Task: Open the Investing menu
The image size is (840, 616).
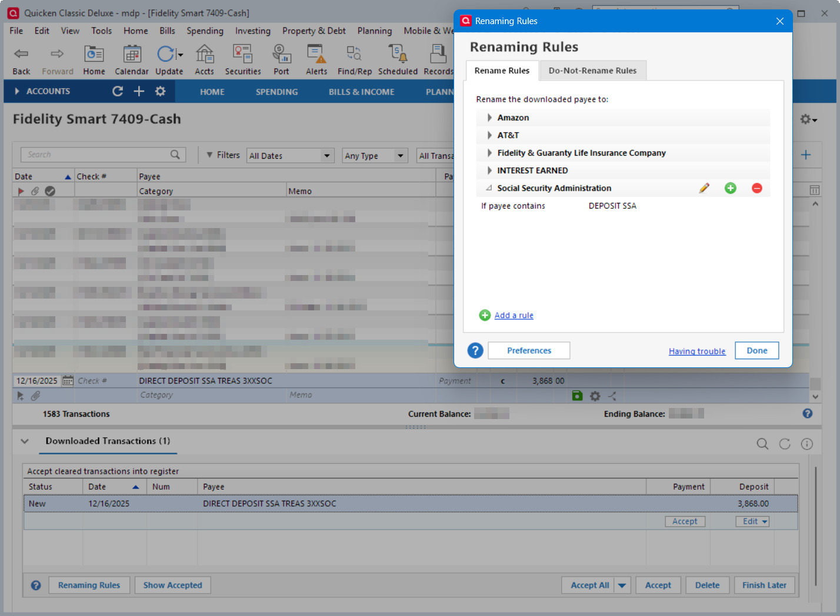Action: coord(253,31)
